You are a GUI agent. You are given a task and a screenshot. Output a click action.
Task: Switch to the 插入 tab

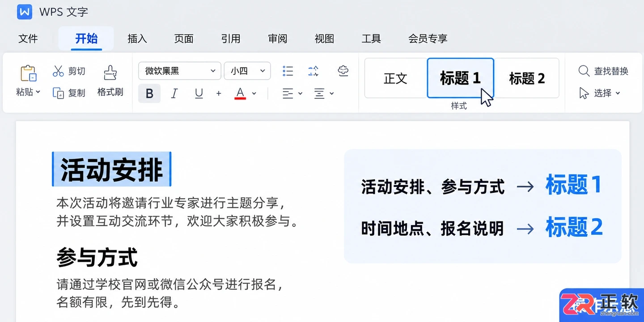coord(137,39)
